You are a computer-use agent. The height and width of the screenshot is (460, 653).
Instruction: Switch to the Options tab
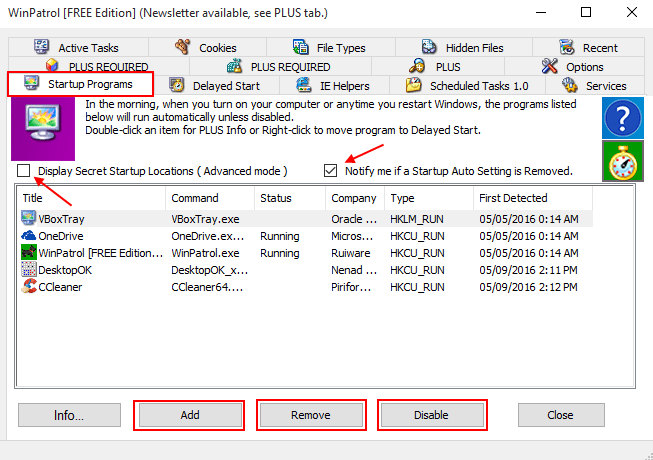click(574, 67)
